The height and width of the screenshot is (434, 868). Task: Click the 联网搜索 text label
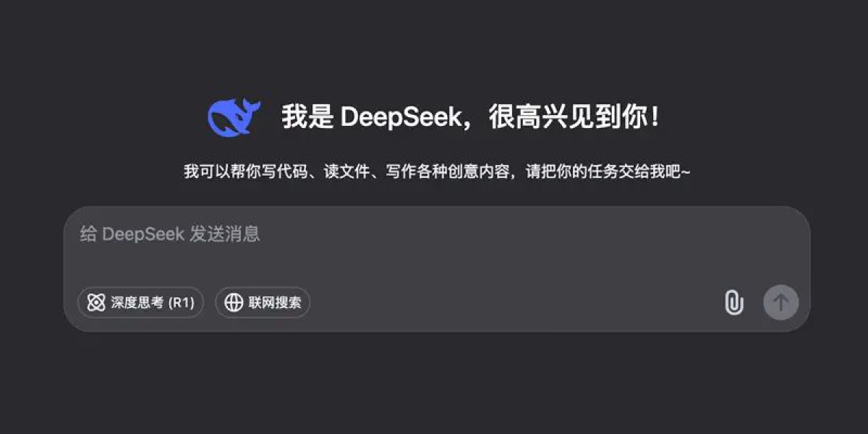pyautogui.click(x=275, y=303)
